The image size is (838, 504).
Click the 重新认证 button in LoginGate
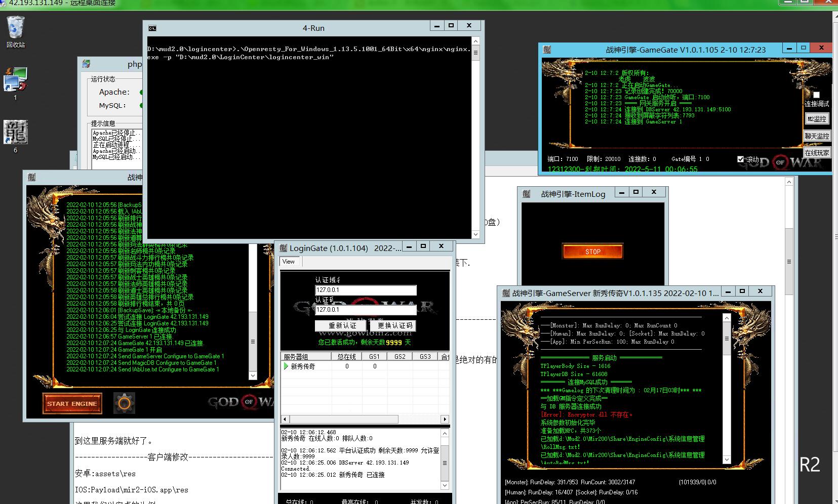click(342, 325)
